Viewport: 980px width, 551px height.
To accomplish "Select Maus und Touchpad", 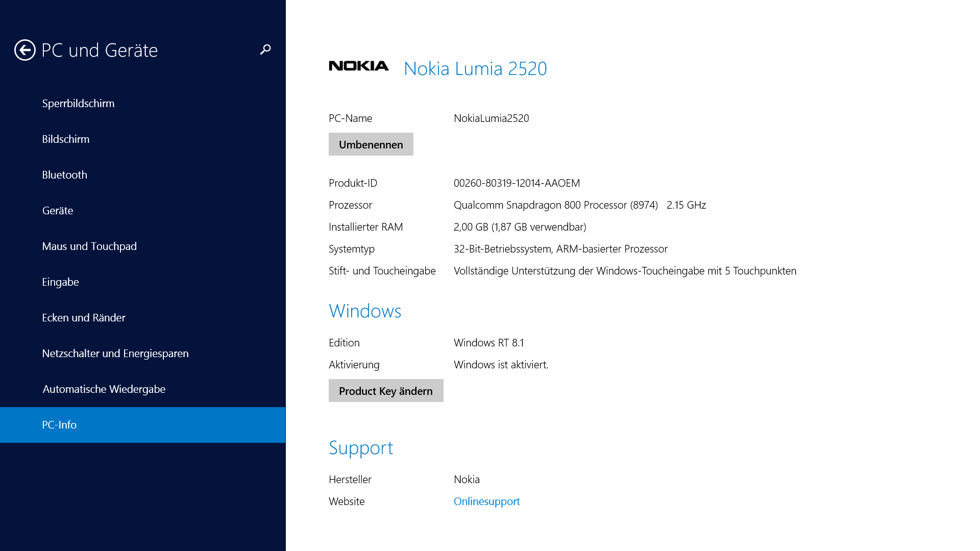I will tap(89, 246).
